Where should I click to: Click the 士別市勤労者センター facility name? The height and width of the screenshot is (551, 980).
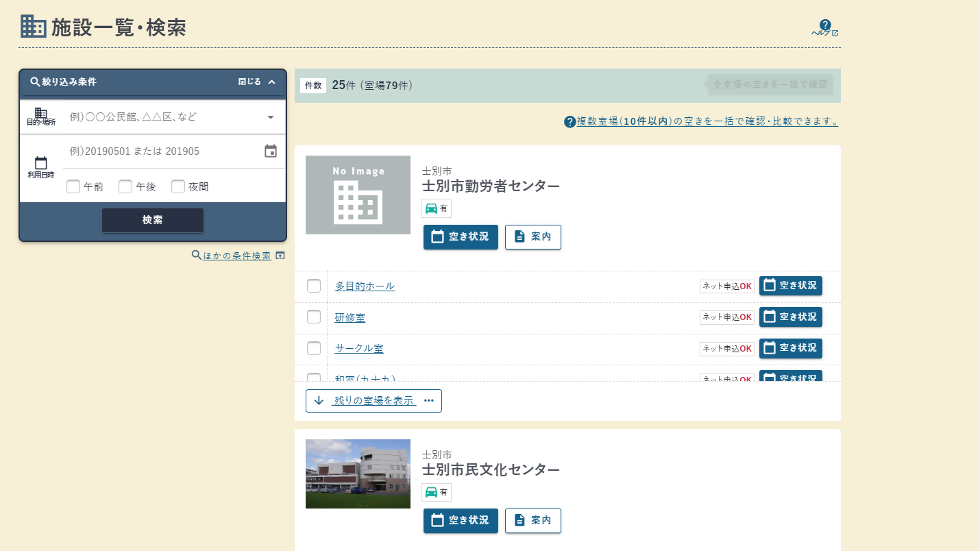pos(491,186)
